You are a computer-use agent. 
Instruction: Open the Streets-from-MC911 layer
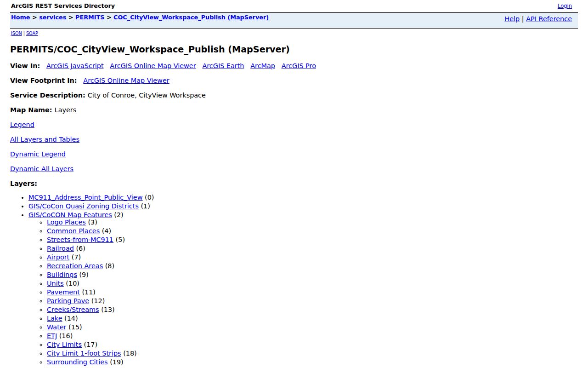(80, 240)
